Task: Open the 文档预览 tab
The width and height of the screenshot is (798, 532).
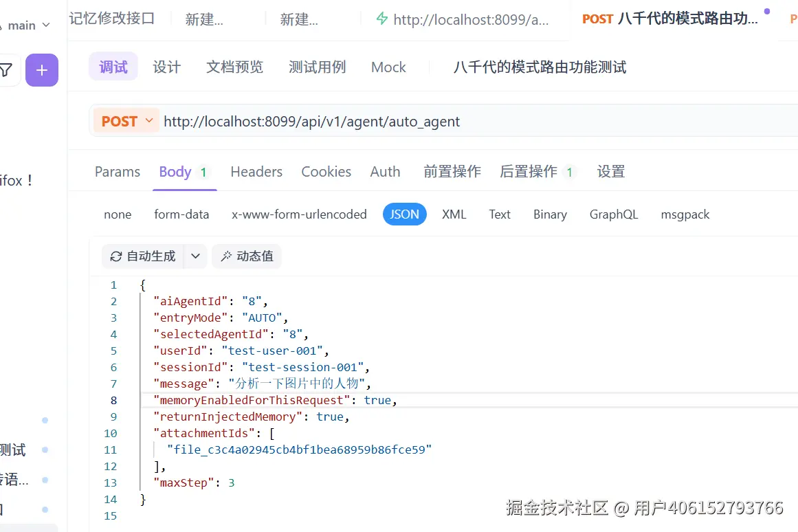Action: tap(234, 67)
